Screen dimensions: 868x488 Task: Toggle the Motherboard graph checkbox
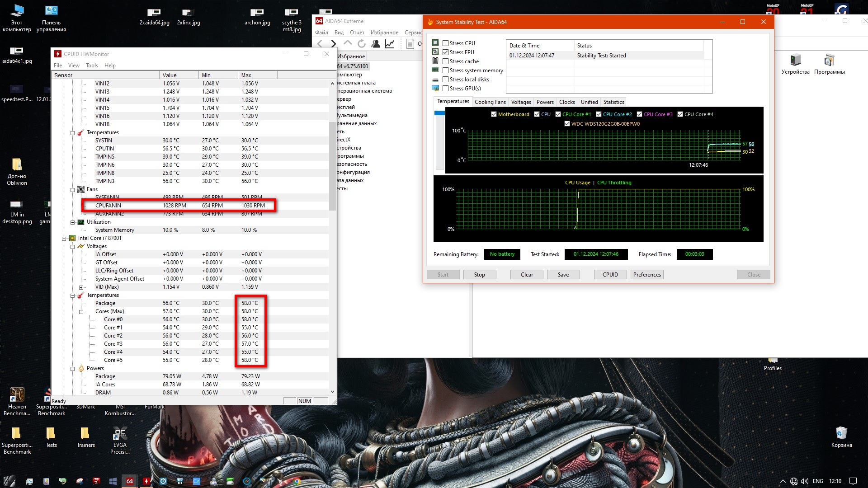coord(494,114)
